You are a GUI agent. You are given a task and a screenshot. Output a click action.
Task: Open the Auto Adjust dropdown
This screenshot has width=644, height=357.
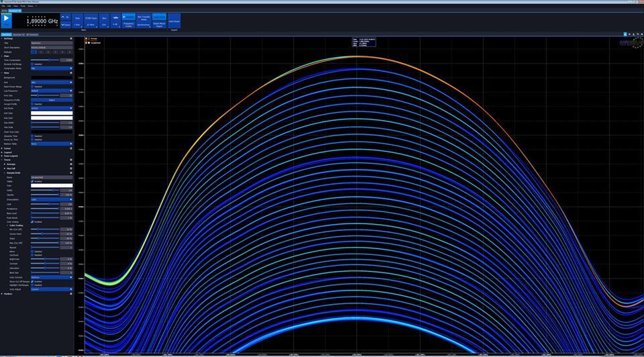coord(52,289)
